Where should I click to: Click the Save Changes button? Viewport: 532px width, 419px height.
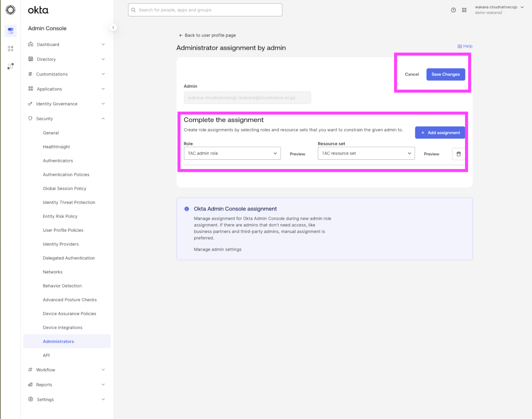446,75
